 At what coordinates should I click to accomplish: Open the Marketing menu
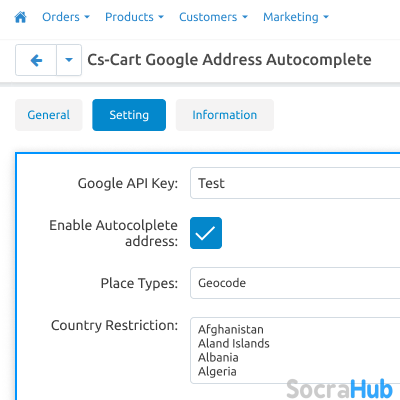(x=296, y=17)
